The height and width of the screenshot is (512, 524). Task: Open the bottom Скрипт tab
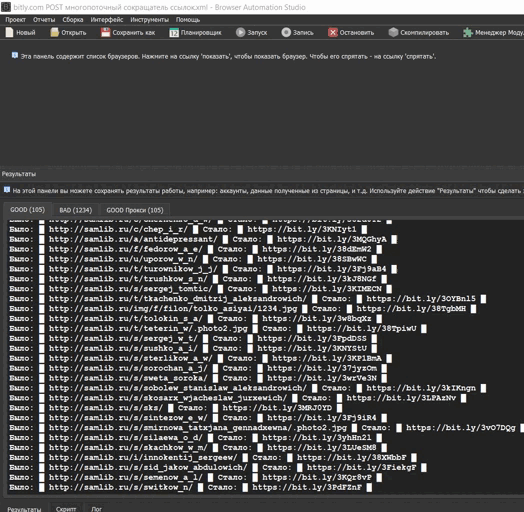[x=66, y=509]
